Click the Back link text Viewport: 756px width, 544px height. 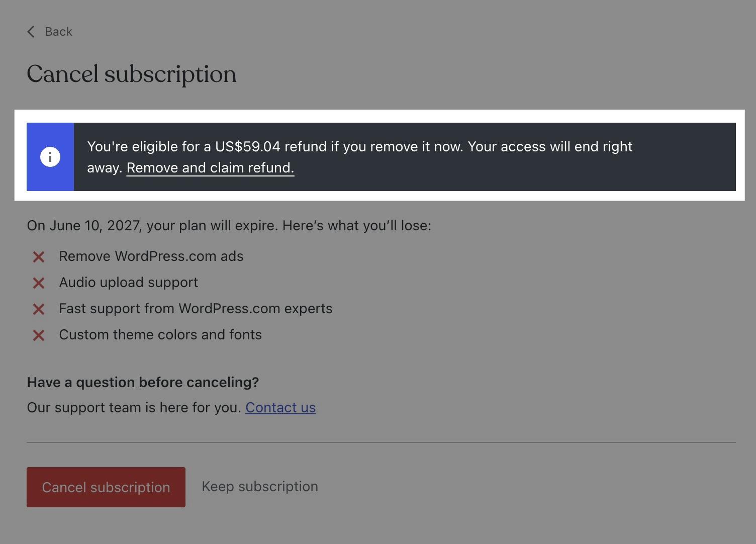[x=58, y=32]
